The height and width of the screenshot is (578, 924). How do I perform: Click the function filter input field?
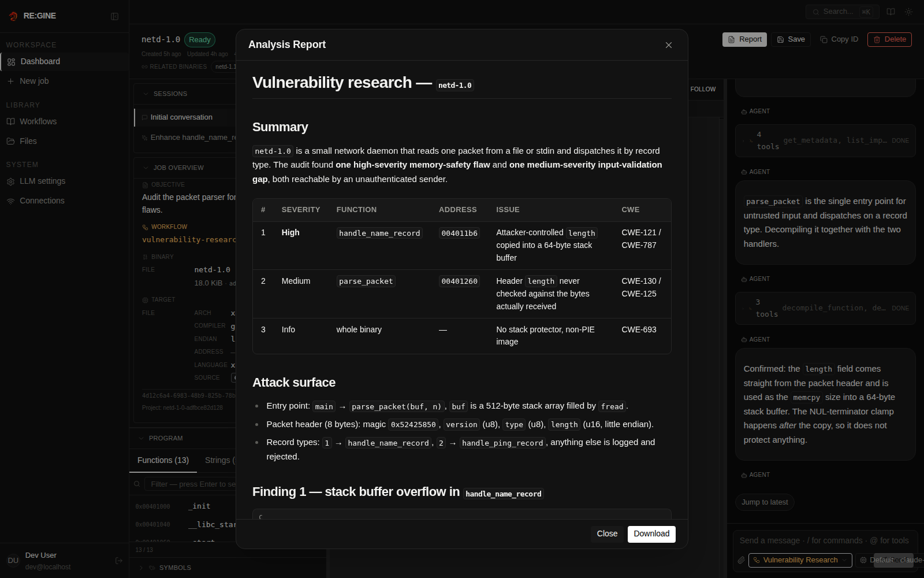coord(191,484)
